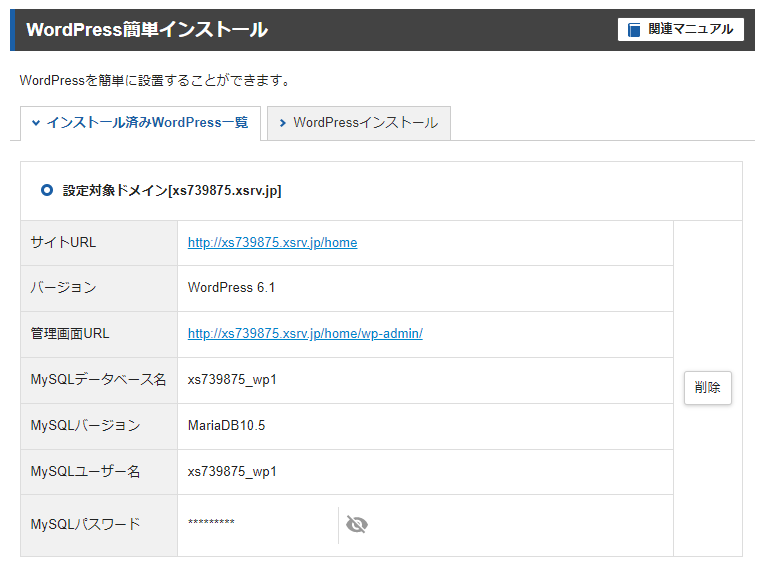
Task: Click the book icon beside 関連マニュアル
Action: pyautogui.click(x=634, y=30)
